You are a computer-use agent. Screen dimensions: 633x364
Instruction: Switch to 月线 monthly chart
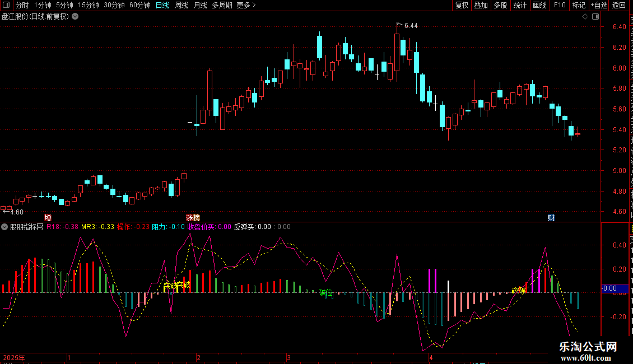point(200,5)
